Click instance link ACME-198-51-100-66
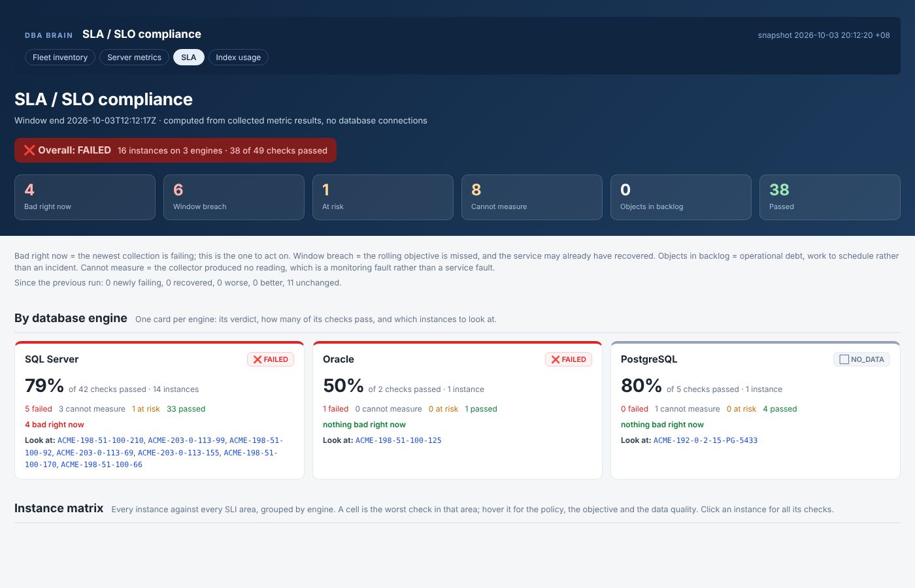This screenshot has height=588, width=915. tap(101, 465)
